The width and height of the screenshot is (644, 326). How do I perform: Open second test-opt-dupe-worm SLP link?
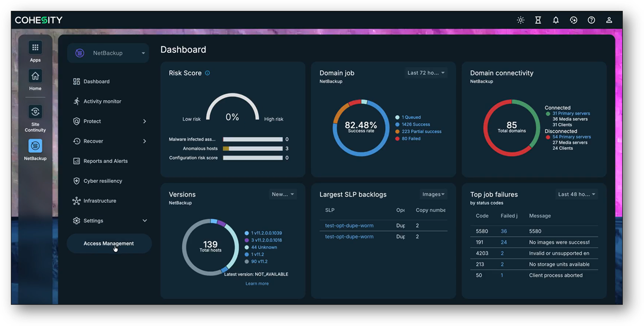coord(349,237)
